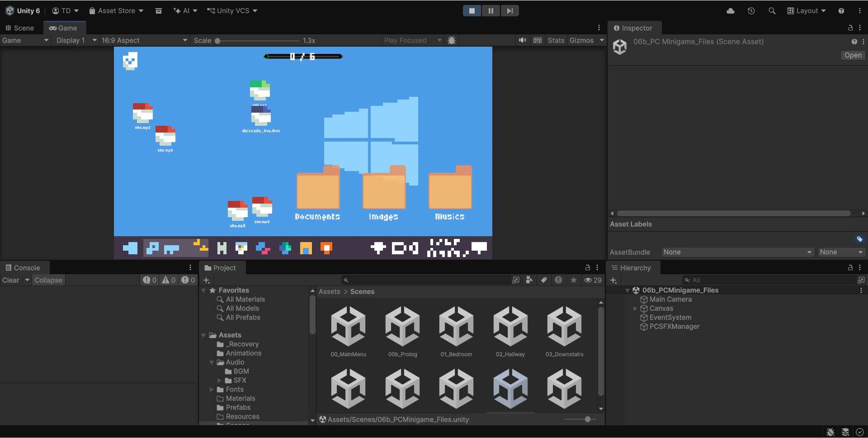Open Unity help question mark icon
This screenshot has width=868, height=438.
point(841,11)
